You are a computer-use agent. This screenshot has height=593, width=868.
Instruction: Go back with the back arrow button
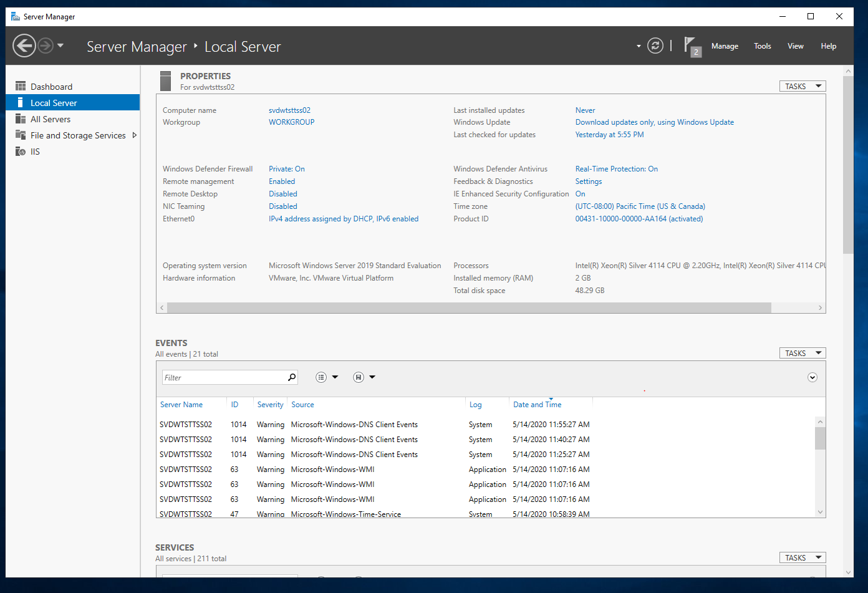coord(24,46)
